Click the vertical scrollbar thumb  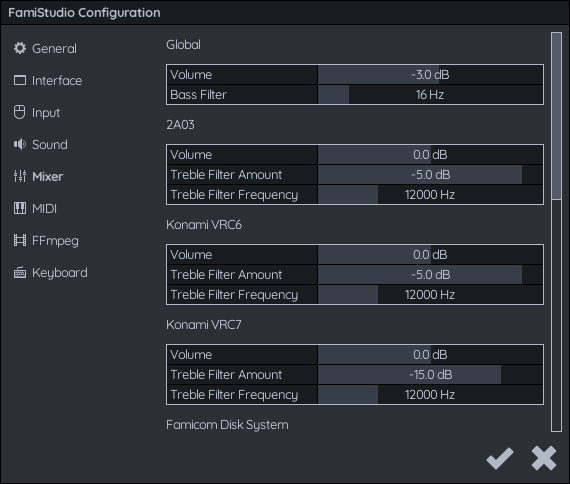click(x=556, y=116)
